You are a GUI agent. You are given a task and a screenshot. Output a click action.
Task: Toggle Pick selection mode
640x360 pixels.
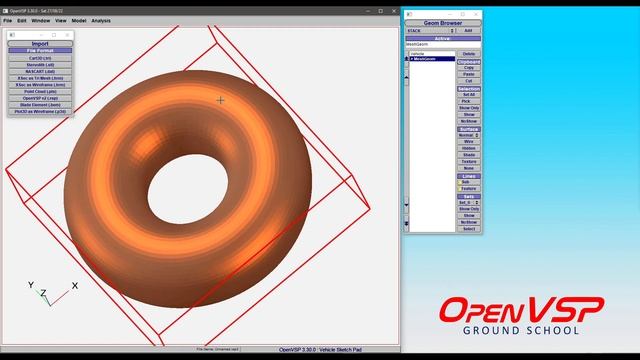click(x=469, y=101)
